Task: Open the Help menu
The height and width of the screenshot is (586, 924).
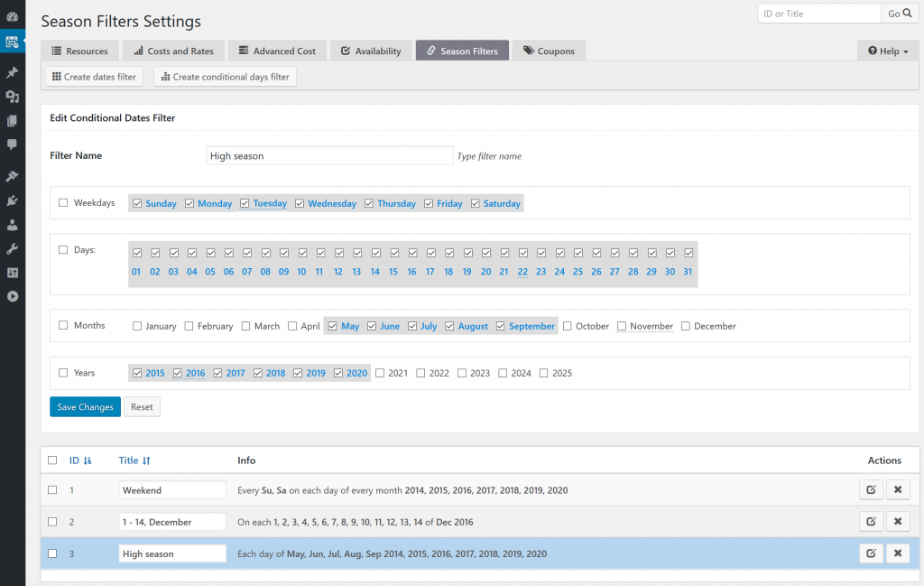Action: coord(887,51)
